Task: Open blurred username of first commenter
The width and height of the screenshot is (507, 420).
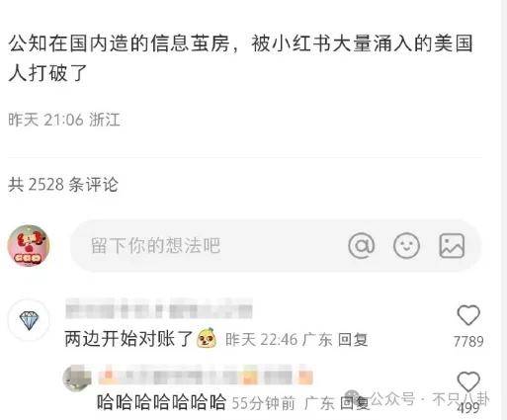Action: coord(159,308)
